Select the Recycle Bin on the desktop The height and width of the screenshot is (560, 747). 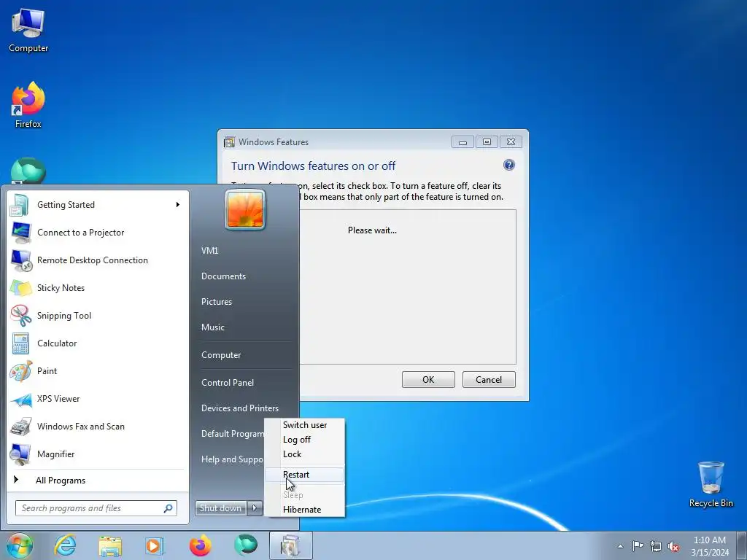pyautogui.click(x=711, y=484)
